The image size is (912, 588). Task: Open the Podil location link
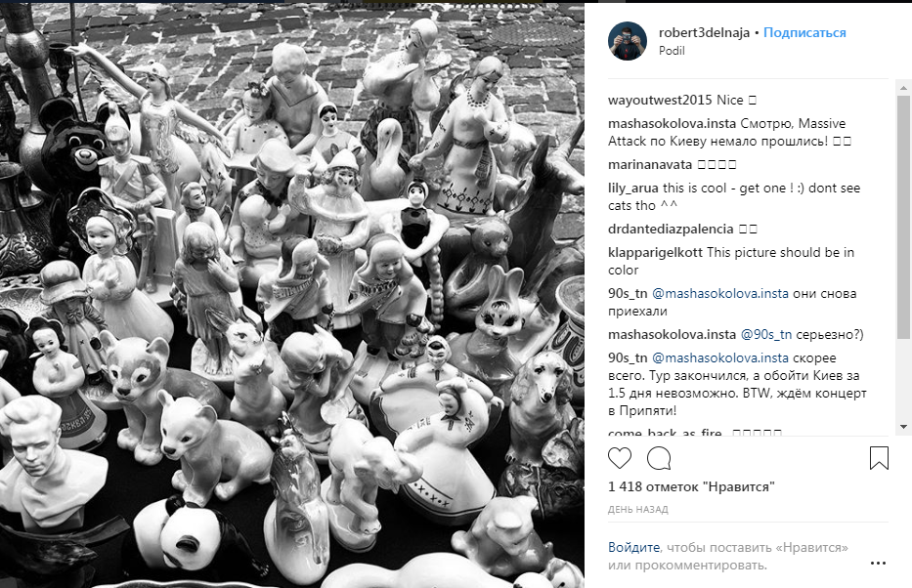(x=672, y=51)
